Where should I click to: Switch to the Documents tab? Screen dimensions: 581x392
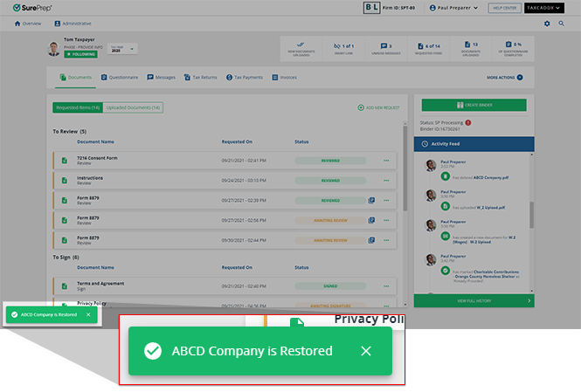point(76,78)
